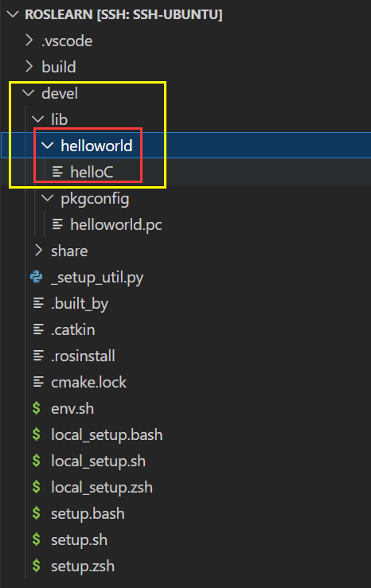
Task: Collapse the ROSLEARN workspace root chevron
Action: pos(13,14)
